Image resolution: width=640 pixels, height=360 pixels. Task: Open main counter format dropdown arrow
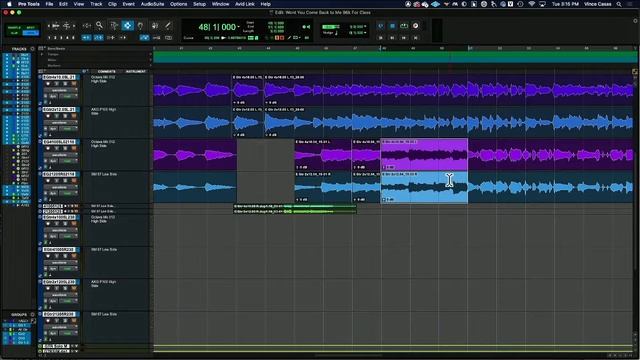click(238, 27)
